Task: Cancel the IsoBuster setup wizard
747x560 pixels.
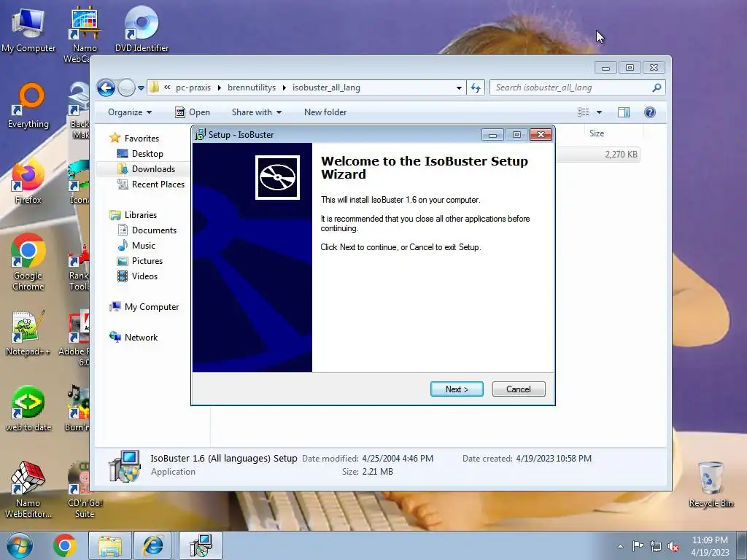Action: point(519,389)
